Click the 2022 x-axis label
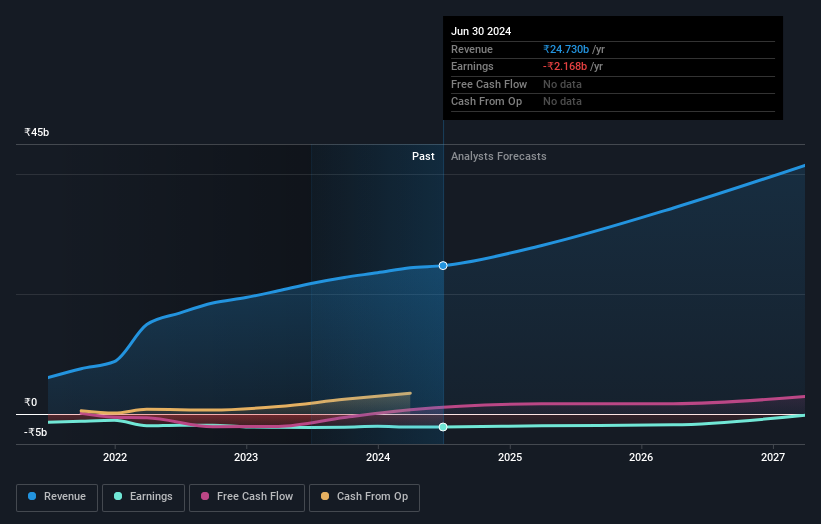Screen dimensions: 821x524 click(x=115, y=458)
